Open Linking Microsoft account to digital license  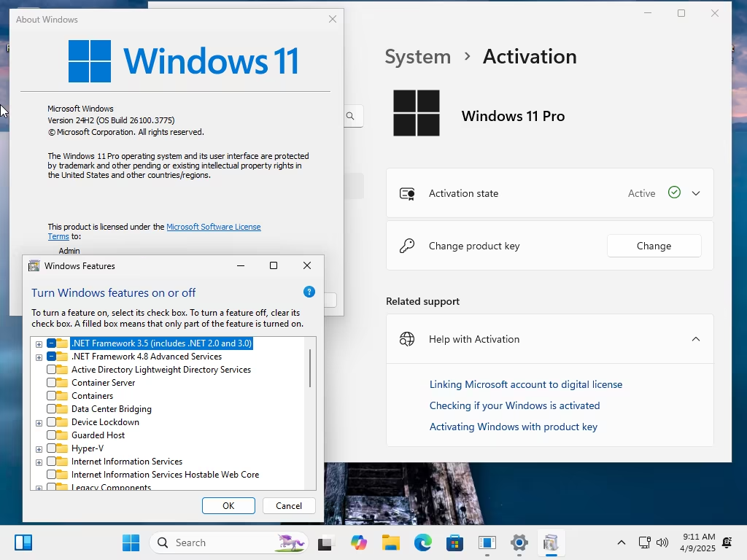pyautogui.click(x=526, y=384)
